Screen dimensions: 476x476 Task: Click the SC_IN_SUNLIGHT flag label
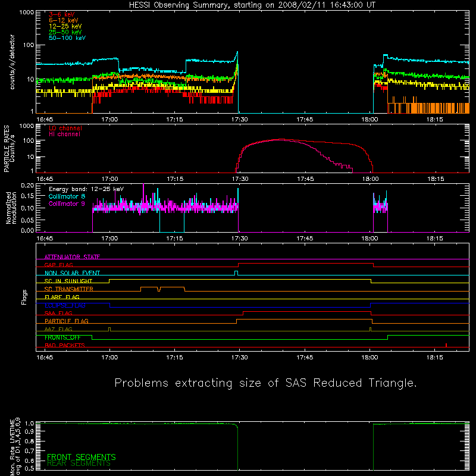68,281
